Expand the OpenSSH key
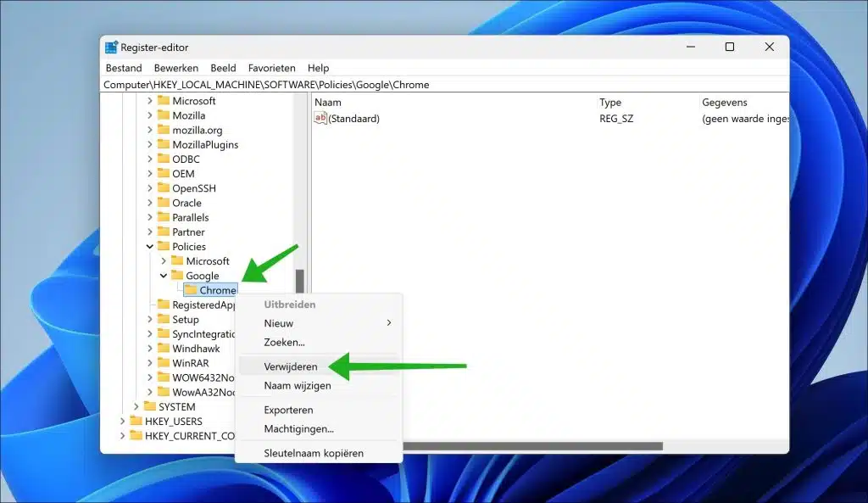 click(x=149, y=188)
